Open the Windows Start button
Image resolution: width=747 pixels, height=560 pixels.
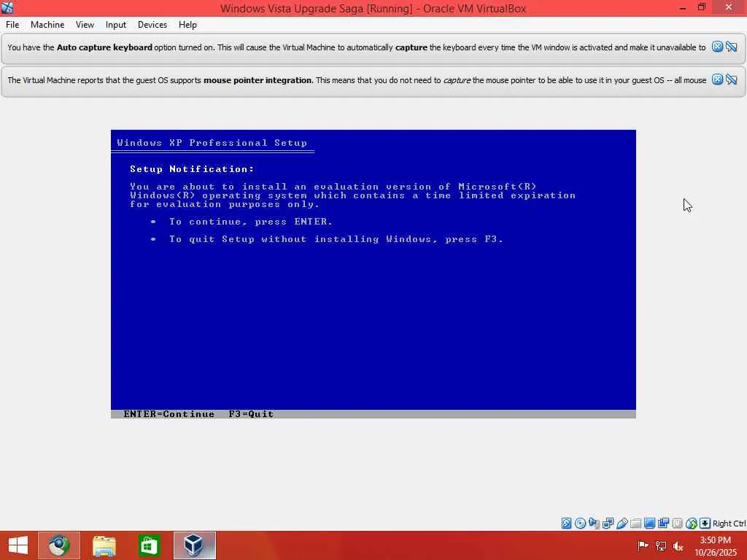tap(18, 545)
